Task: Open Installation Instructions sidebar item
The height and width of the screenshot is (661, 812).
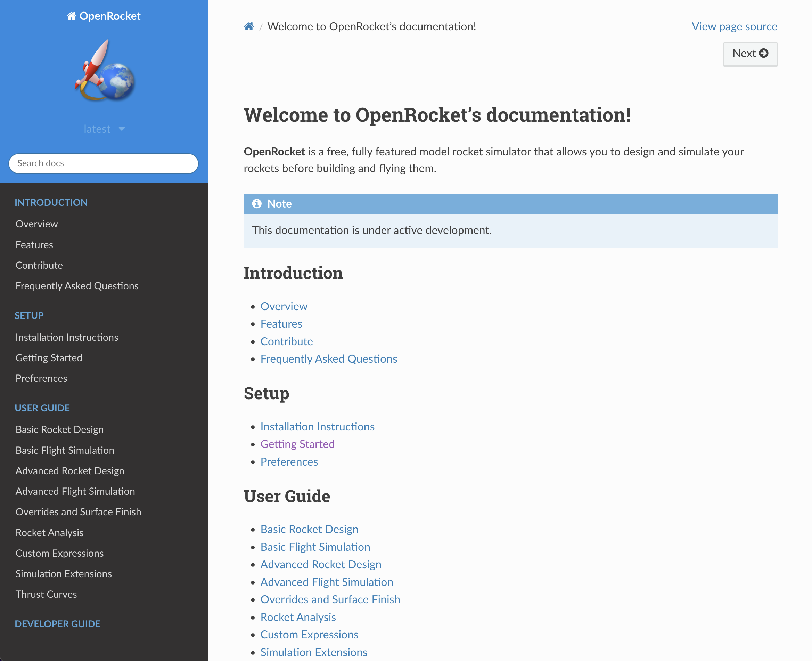Action: tap(67, 337)
